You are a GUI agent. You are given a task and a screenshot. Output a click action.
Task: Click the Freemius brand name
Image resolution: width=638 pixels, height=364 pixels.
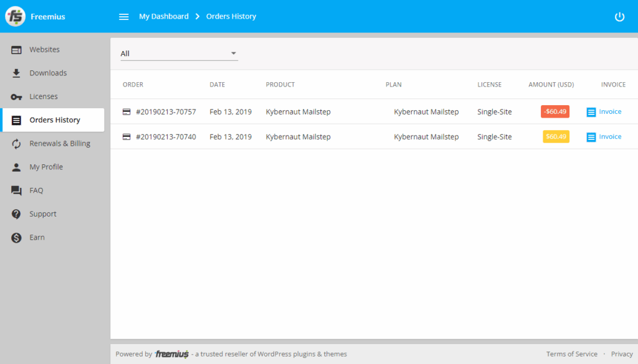point(47,17)
